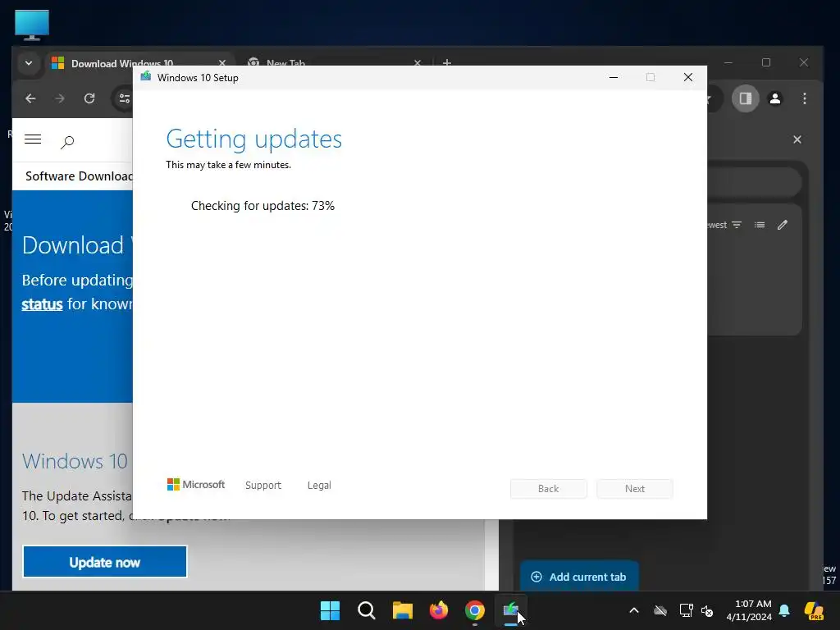Switch side panel list view icon
The image size is (840, 630).
(760, 225)
